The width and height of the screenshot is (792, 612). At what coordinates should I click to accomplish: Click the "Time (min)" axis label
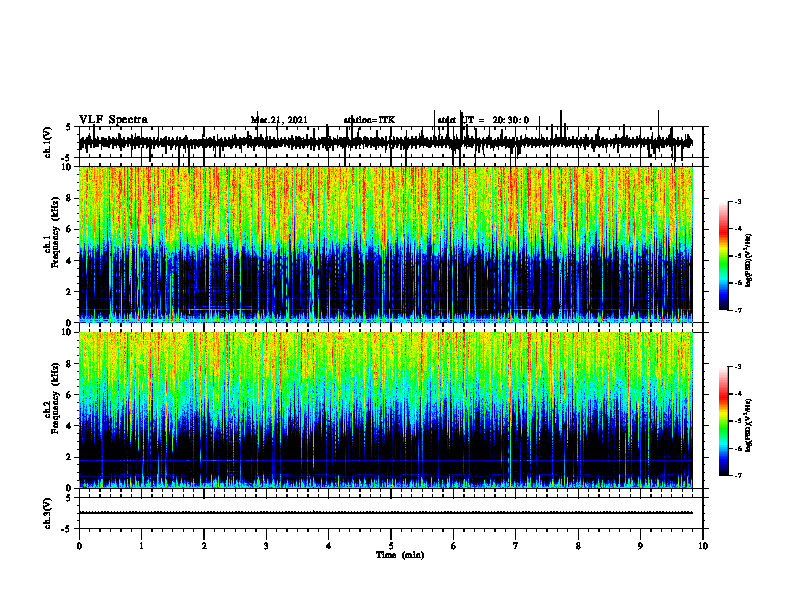point(400,555)
